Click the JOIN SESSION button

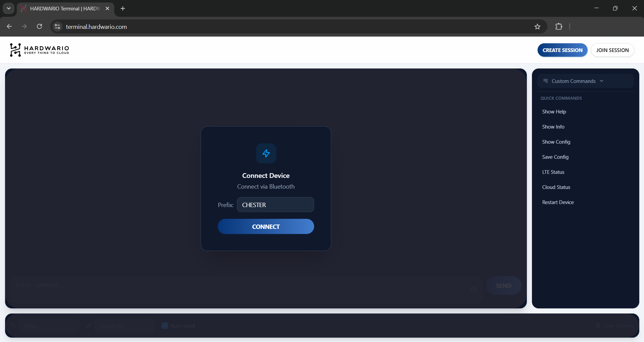[612, 50]
